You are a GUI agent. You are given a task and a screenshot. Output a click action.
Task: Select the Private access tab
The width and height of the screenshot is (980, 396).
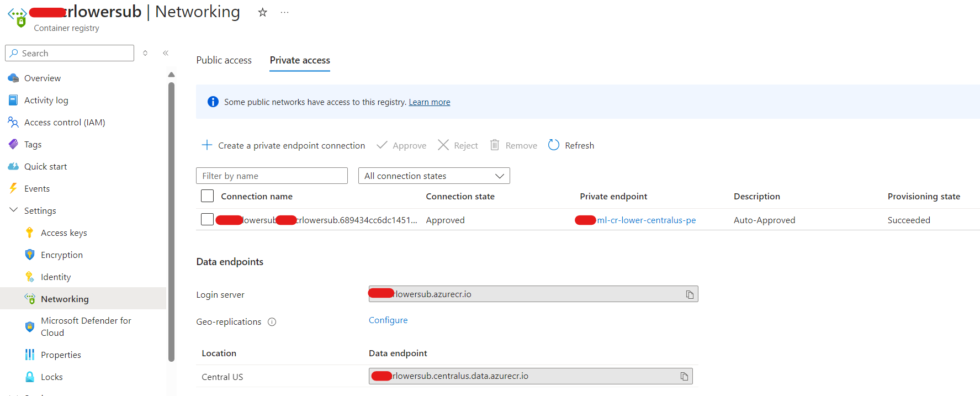point(300,60)
